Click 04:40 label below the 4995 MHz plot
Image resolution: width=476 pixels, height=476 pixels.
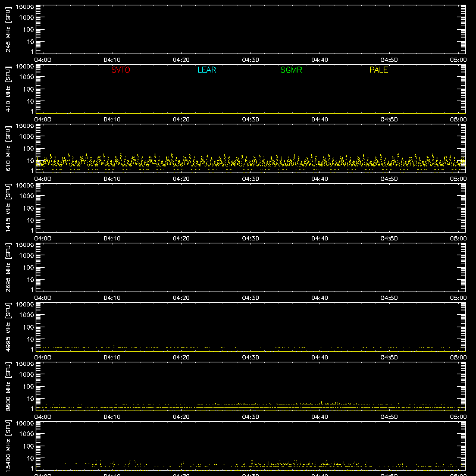(x=320, y=358)
